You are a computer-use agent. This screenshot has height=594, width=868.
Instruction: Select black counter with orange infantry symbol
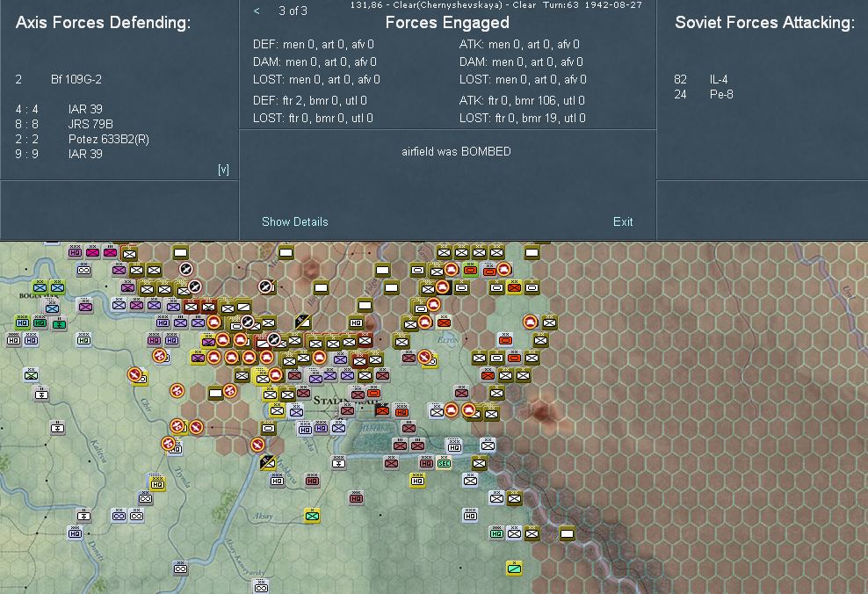tap(382, 409)
